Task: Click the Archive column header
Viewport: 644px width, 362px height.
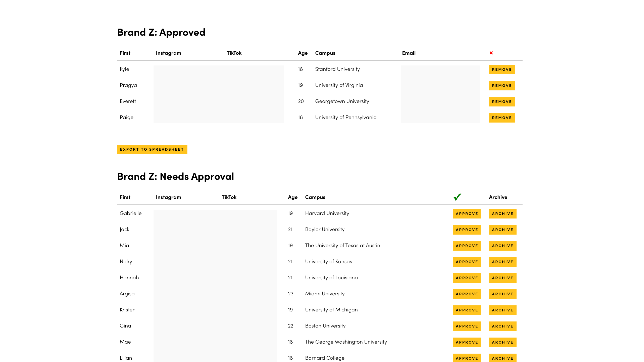Action: 498,197
